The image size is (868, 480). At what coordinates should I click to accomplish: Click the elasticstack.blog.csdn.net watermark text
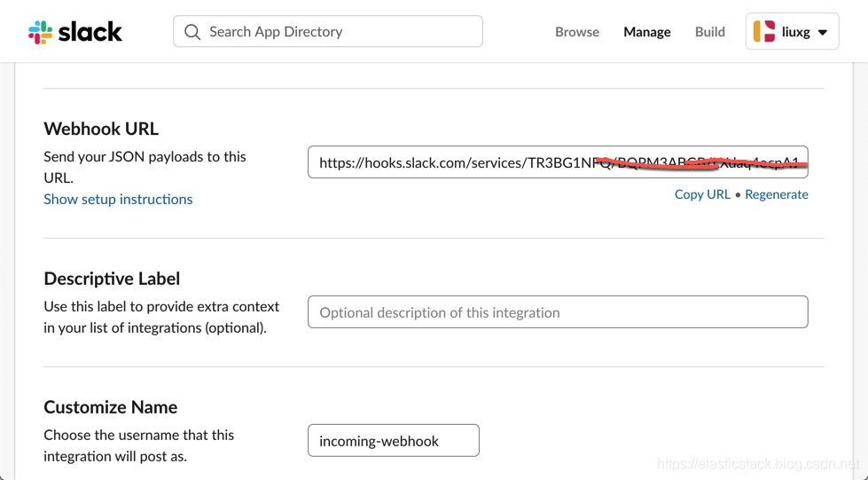(x=757, y=464)
